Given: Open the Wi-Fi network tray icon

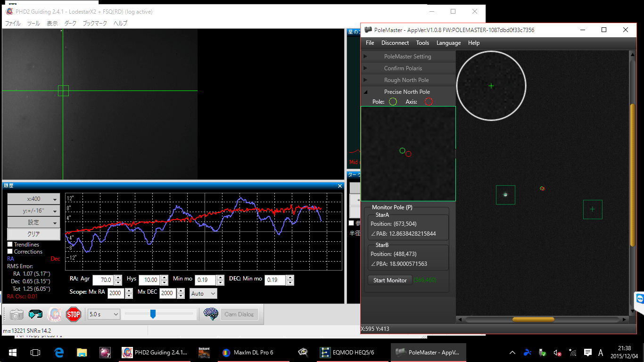Looking at the screenshot, I should click(x=573, y=352).
